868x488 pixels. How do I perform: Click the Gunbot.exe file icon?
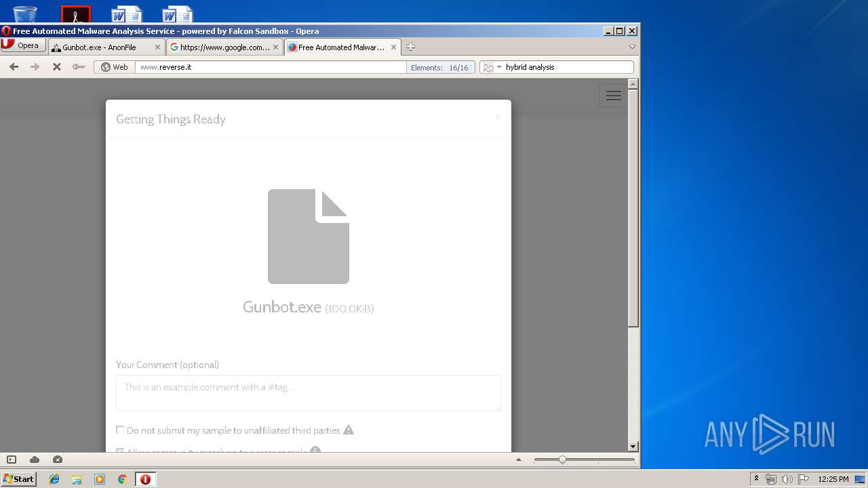309,236
